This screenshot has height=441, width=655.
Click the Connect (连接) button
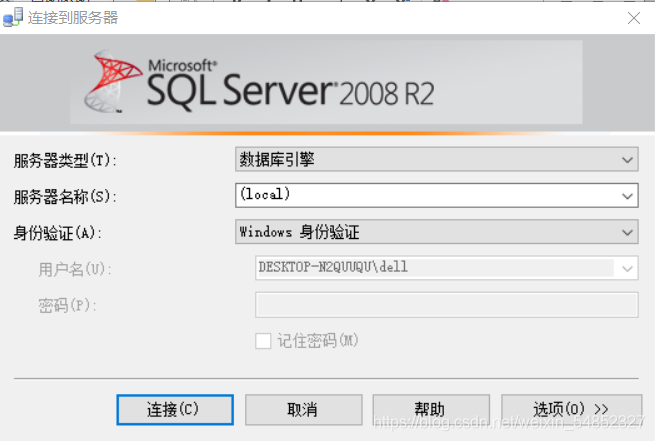175,409
